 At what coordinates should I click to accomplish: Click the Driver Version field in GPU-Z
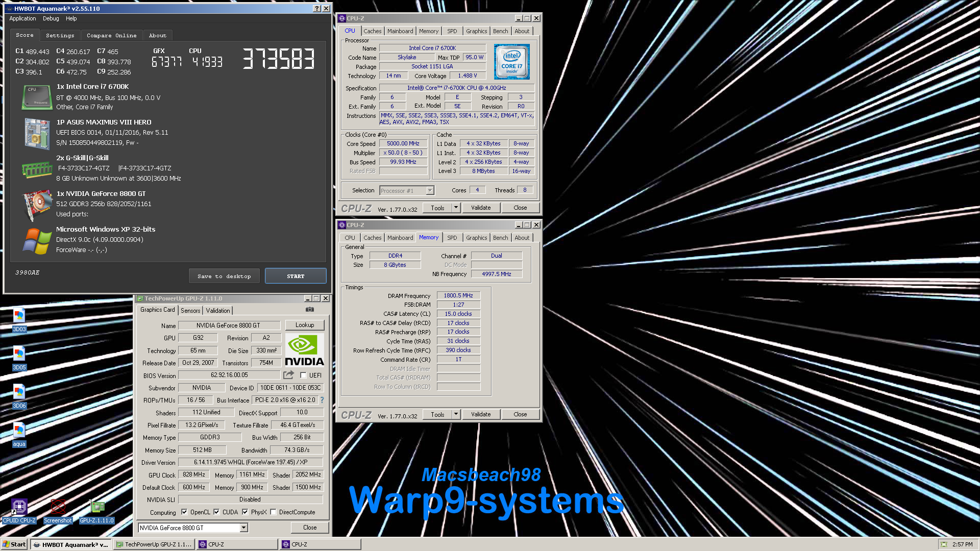(x=251, y=462)
